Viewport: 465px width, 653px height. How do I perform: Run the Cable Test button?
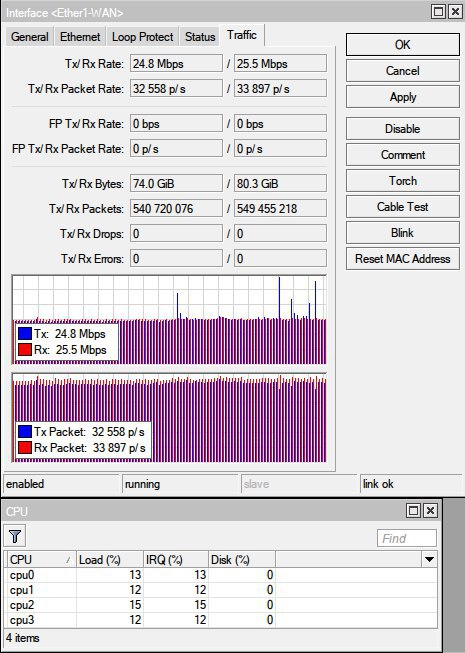click(403, 207)
